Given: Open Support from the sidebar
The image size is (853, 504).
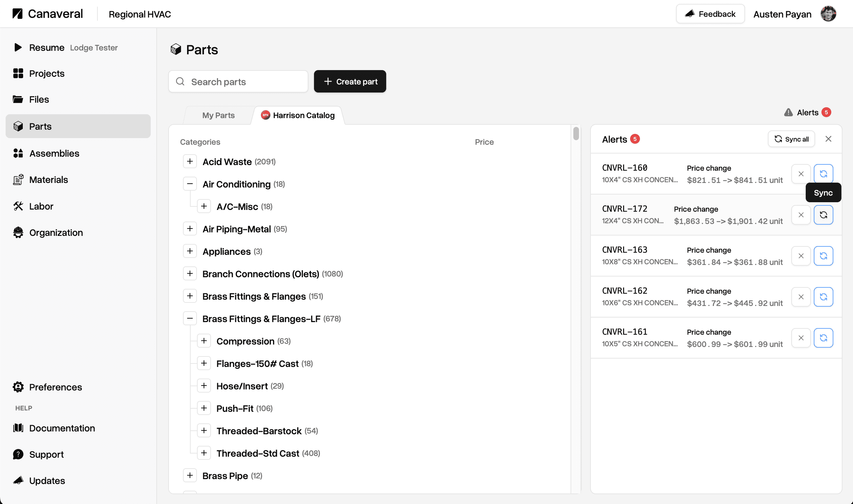Looking at the screenshot, I should coord(78,455).
